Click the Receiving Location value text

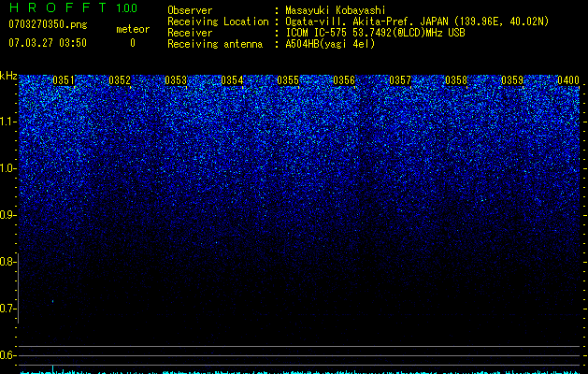pyautogui.click(x=417, y=22)
